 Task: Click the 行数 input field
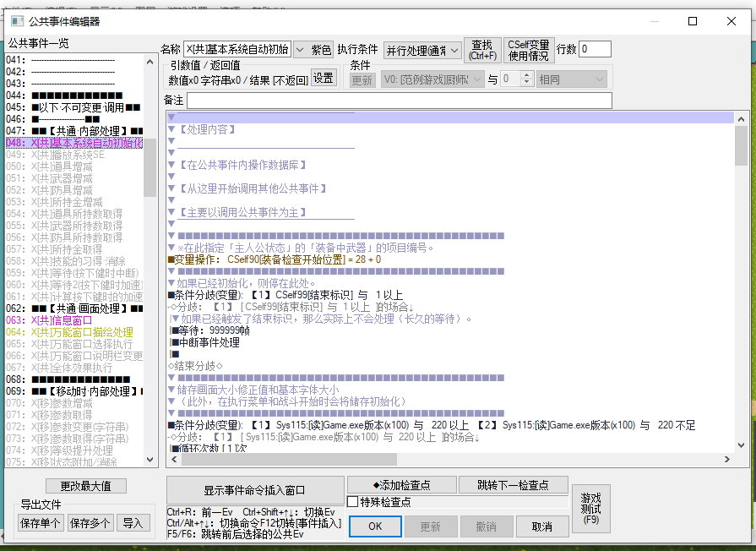[595, 49]
